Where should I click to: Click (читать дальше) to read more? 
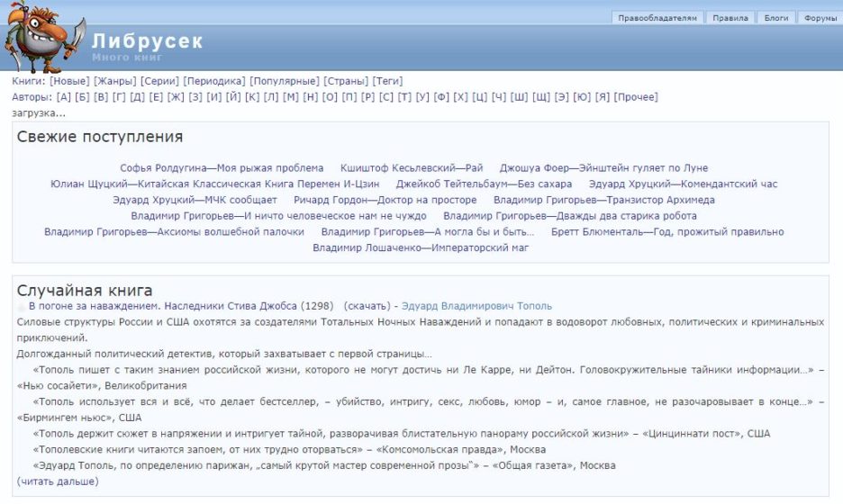point(58,481)
